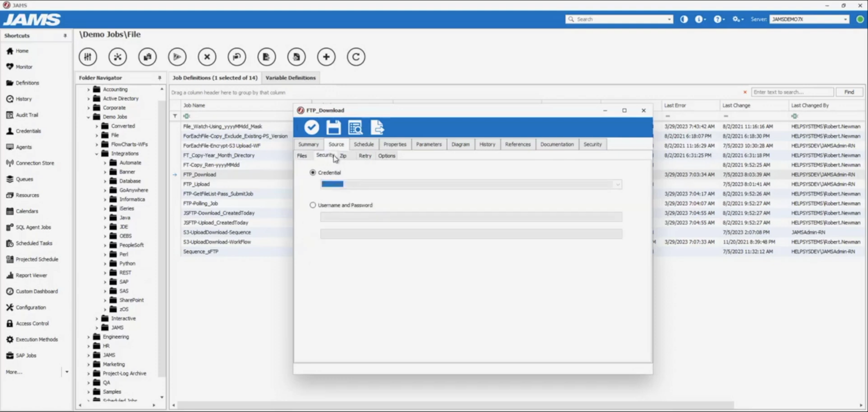The image size is (868, 412).
Task: Click the Run job play icon
Action: [177, 57]
